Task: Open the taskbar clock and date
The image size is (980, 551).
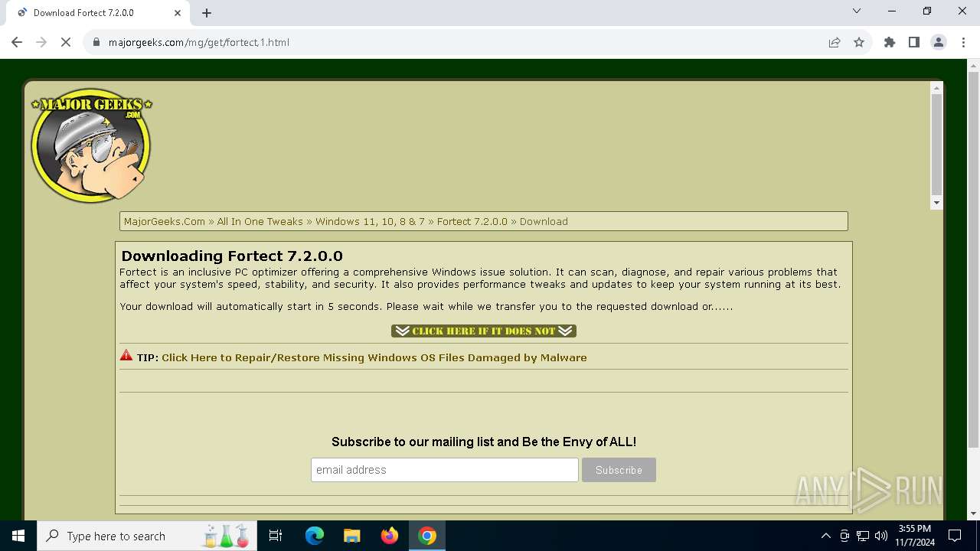Action: [x=915, y=536]
